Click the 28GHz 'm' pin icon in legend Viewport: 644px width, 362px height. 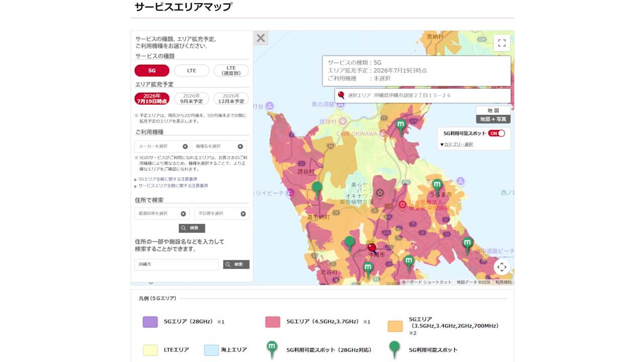272,349
